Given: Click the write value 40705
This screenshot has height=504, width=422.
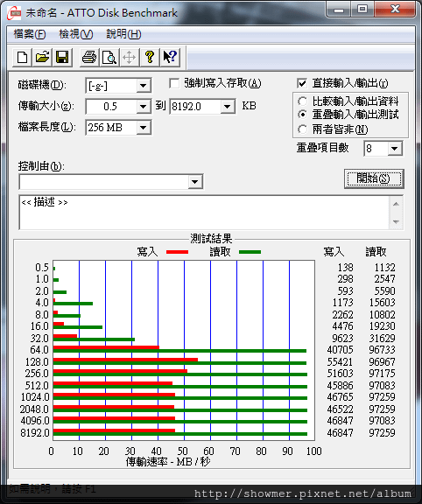Looking at the screenshot, I should click(340, 350).
